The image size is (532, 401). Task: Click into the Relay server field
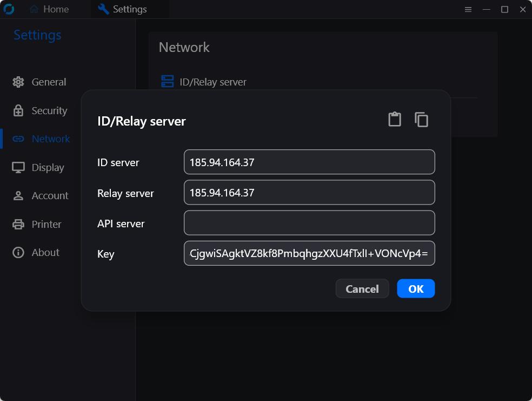coord(309,193)
